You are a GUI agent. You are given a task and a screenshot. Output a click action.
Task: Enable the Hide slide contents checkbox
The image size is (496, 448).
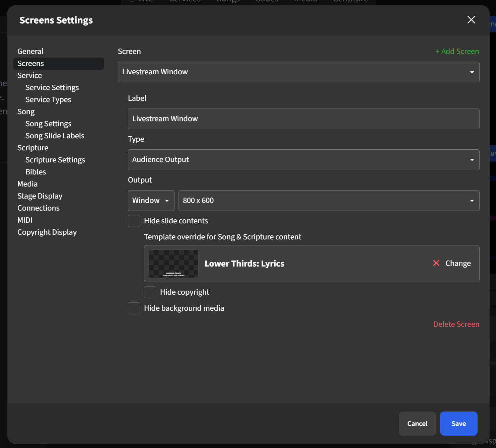[x=134, y=221]
